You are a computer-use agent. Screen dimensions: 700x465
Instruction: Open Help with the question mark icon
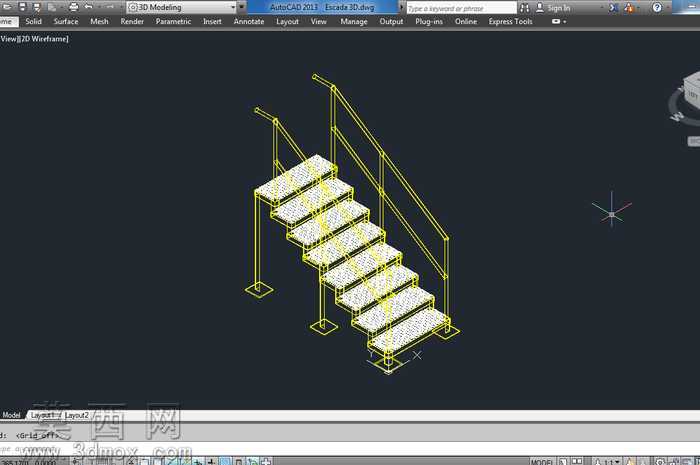pos(657,8)
